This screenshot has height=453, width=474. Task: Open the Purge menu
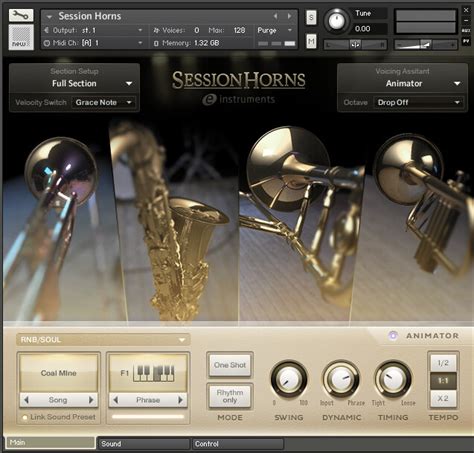coord(275,30)
